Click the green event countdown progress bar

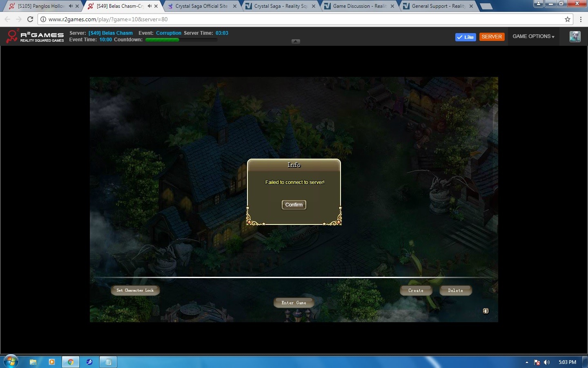pyautogui.click(x=181, y=40)
